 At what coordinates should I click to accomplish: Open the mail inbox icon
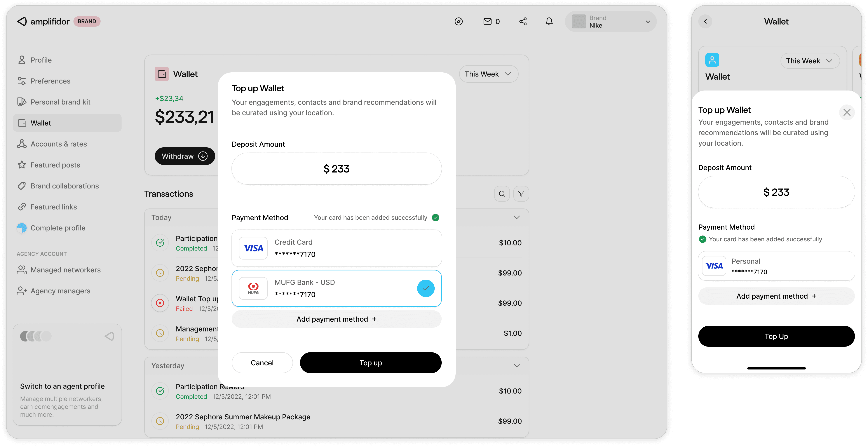(487, 22)
